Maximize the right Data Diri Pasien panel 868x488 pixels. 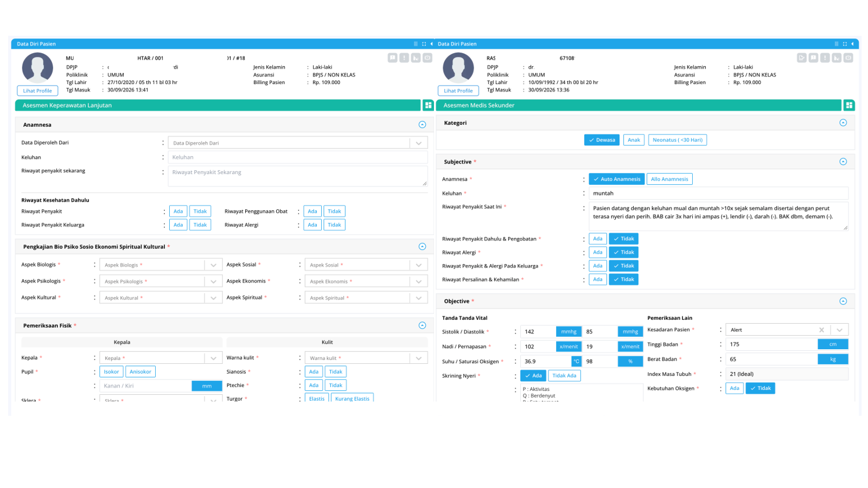point(845,44)
